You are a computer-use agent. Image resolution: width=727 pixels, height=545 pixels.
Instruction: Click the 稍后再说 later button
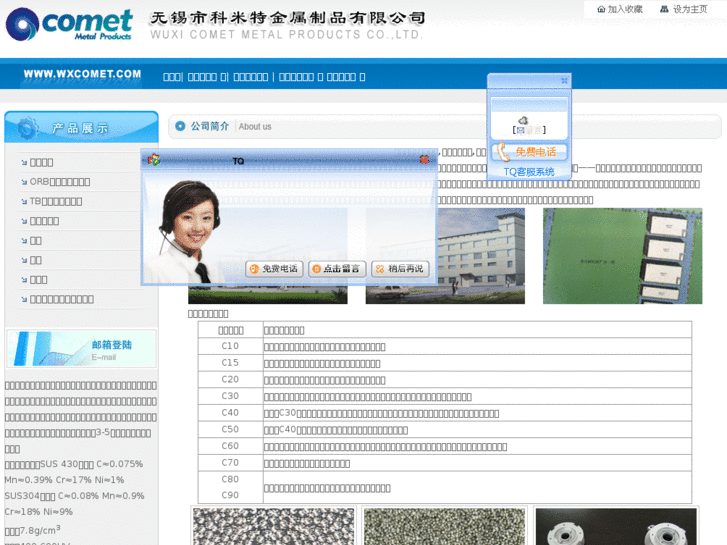click(x=399, y=269)
